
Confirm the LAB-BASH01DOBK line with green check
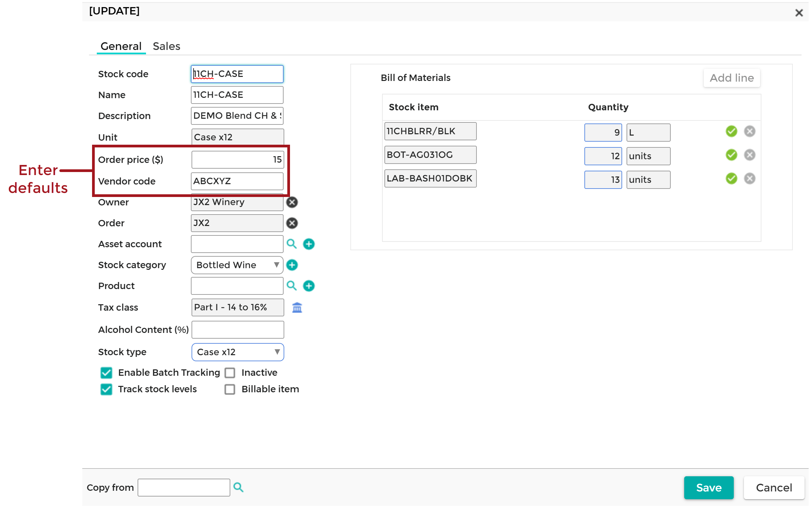pos(731,178)
